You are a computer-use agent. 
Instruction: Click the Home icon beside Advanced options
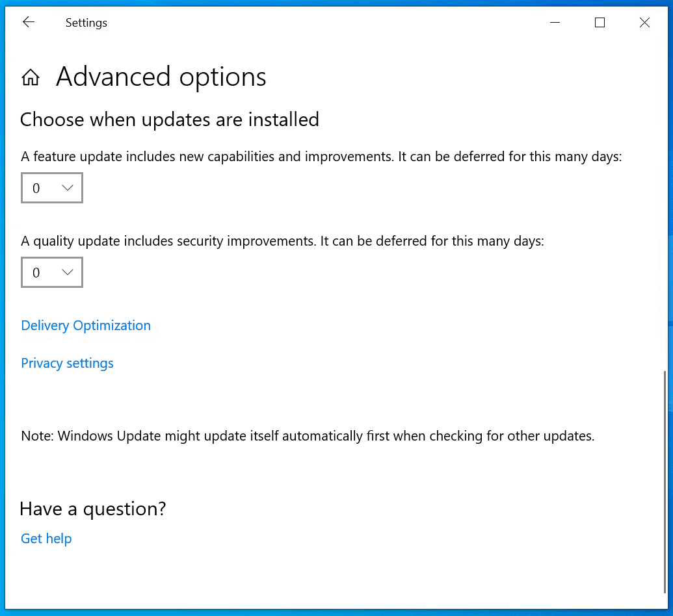point(30,77)
